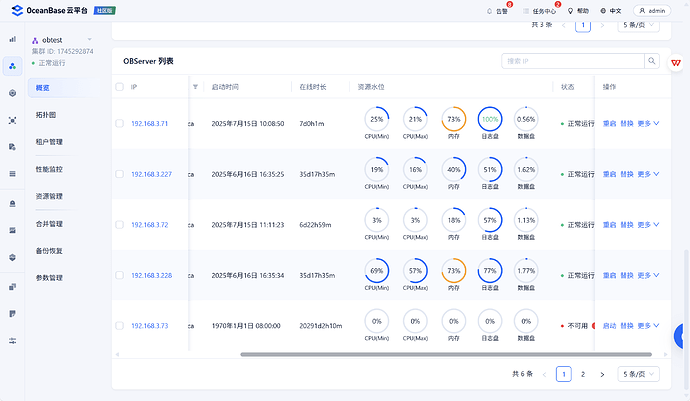Open server link 192.168.3.227
Viewport: 690px width, 401px height.
151,174
